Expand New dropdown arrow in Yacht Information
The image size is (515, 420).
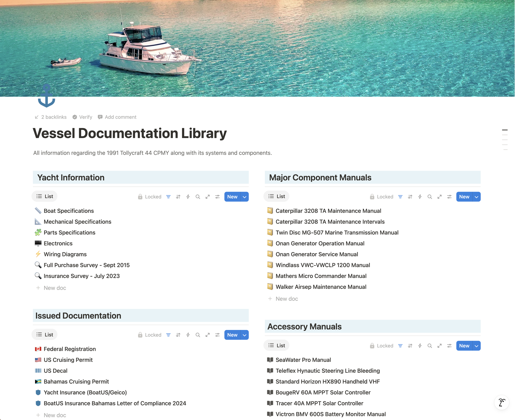pos(245,197)
